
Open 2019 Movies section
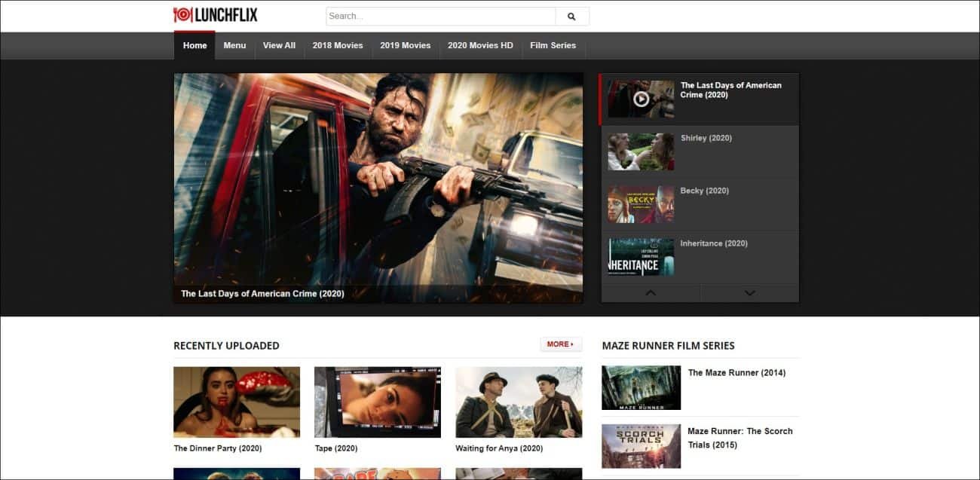(406, 45)
